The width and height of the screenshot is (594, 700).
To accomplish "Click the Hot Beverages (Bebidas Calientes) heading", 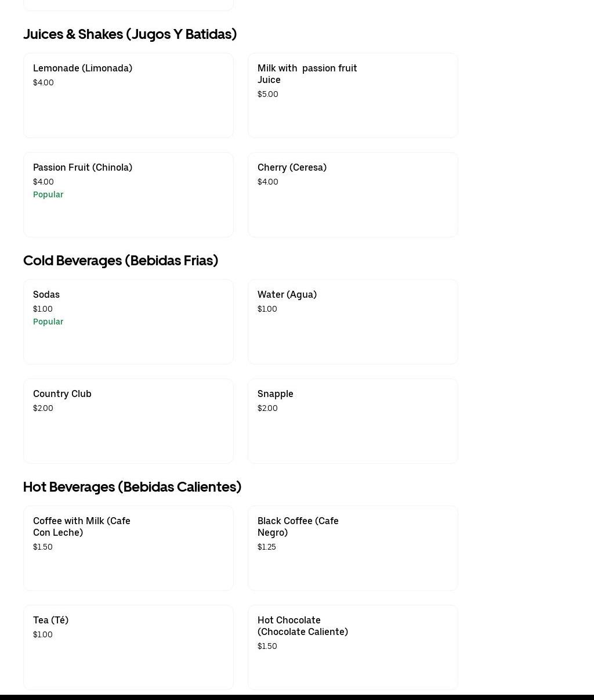I will click(x=132, y=487).
